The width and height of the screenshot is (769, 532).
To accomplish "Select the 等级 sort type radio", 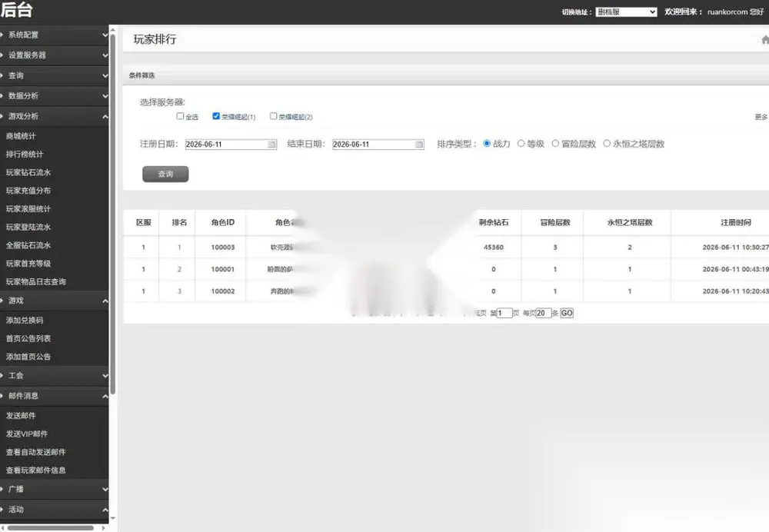I will (521, 144).
